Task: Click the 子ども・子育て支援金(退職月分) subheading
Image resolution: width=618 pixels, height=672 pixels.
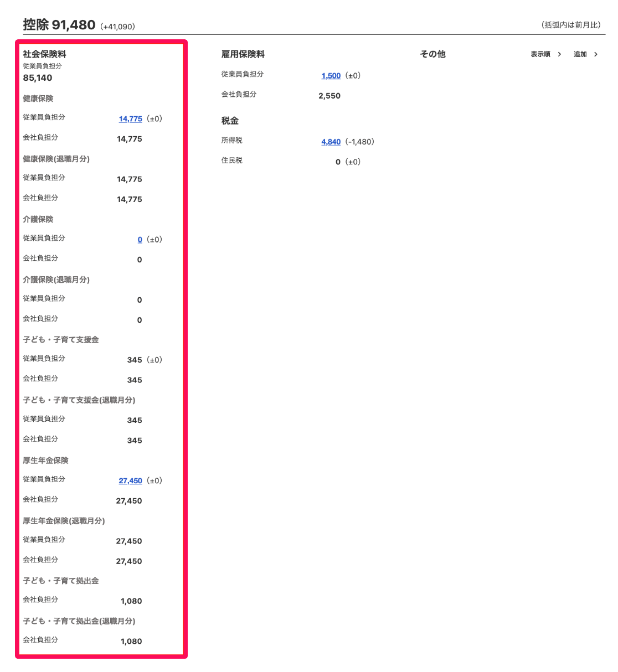Action: [79, 400]
